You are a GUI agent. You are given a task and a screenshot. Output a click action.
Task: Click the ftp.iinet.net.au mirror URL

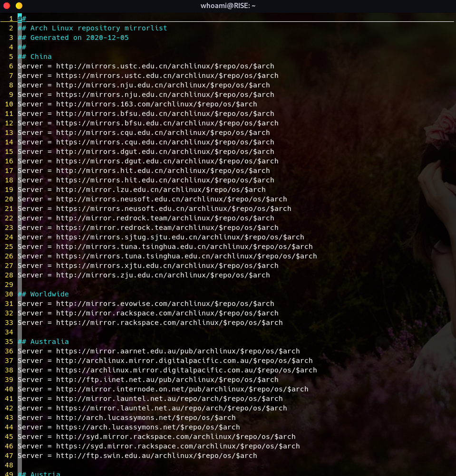pyautogui.click(x=167, y=380)
